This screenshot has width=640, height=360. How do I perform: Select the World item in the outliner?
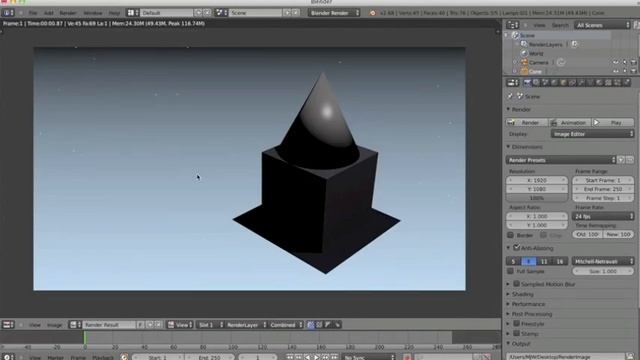tap(536, 53)
